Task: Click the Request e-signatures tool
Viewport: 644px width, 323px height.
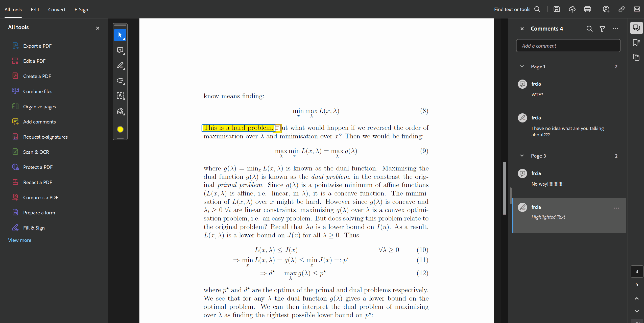Action: [x=45, y=137]
